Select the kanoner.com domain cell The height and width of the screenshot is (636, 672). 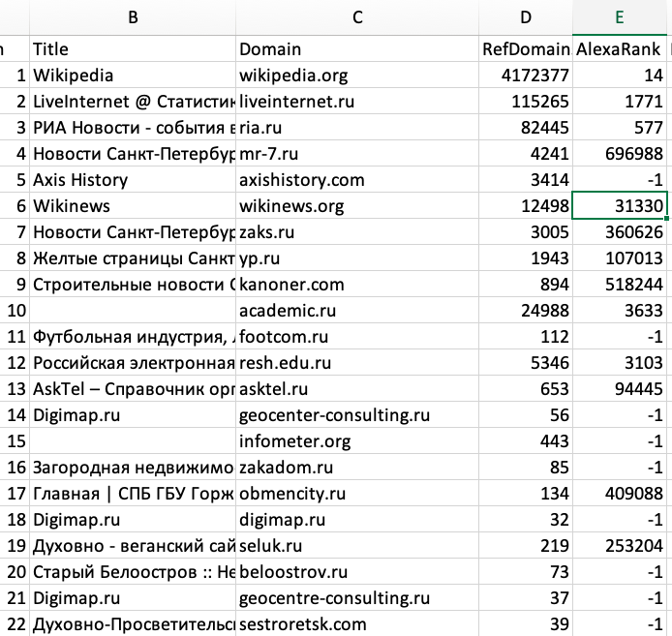pos(357,285)
